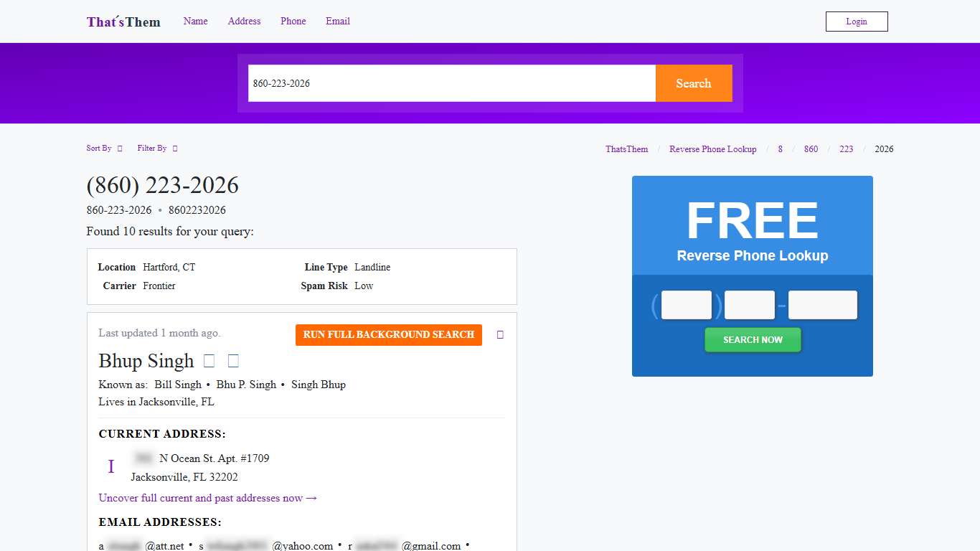Click the ThatsThem logo

123,22
